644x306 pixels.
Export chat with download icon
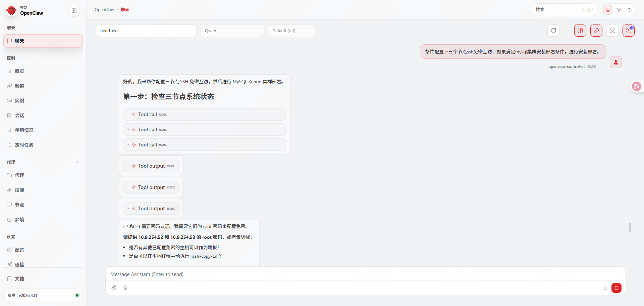click(x=605, y=288)
